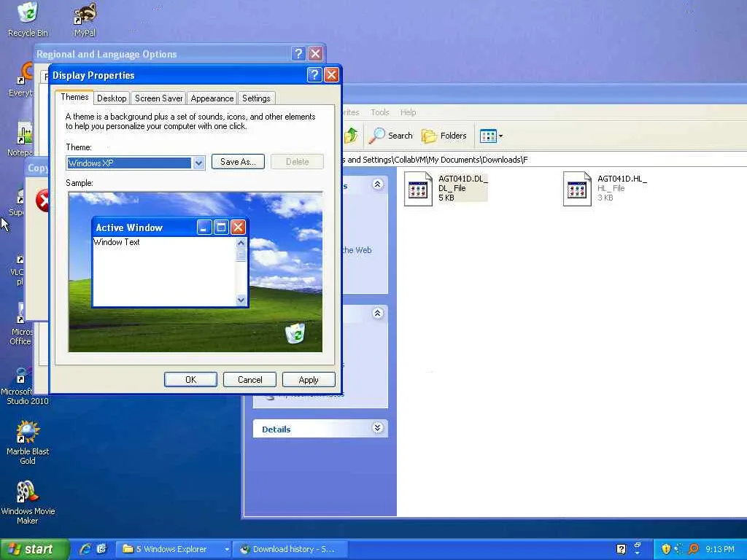Switch to the Appearance tab
The height and width of the screenshot is (560, 747).
click(212, 98)
